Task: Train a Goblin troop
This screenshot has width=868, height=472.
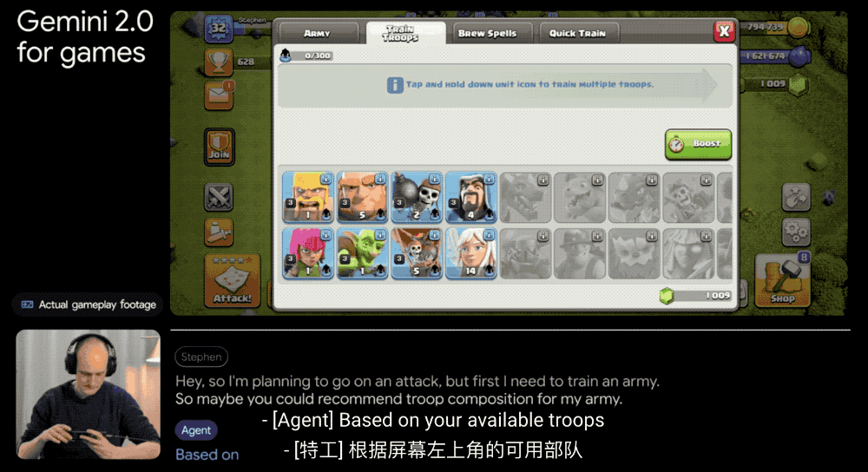Action: [362, 252]
